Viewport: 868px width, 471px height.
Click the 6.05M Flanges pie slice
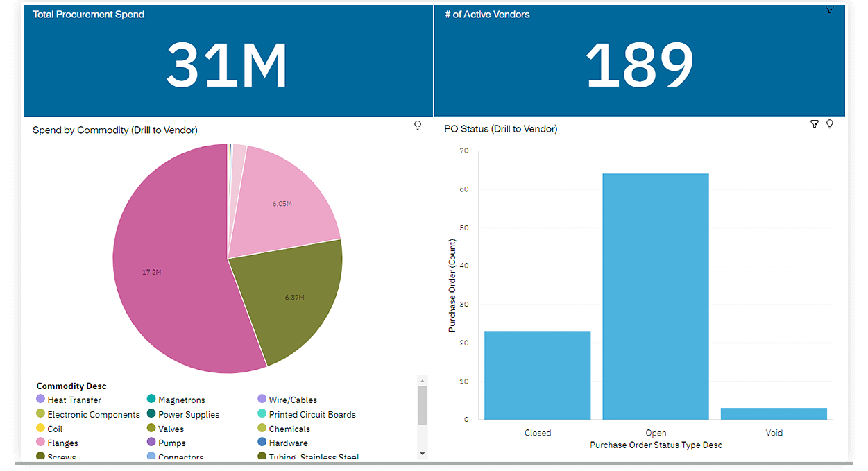(x=284, y=205)
